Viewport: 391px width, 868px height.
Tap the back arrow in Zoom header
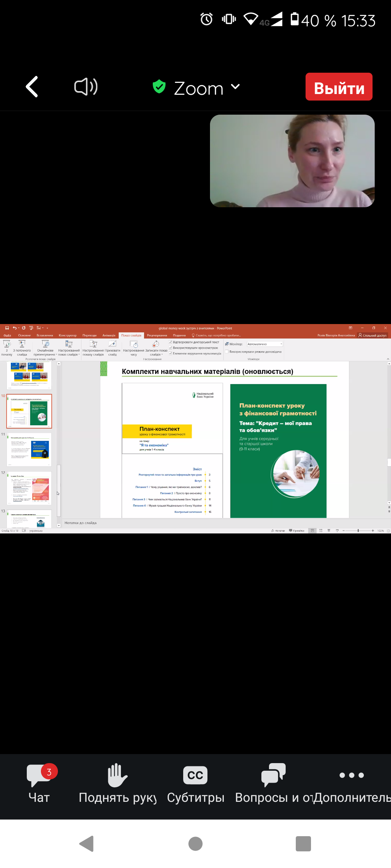32,87
